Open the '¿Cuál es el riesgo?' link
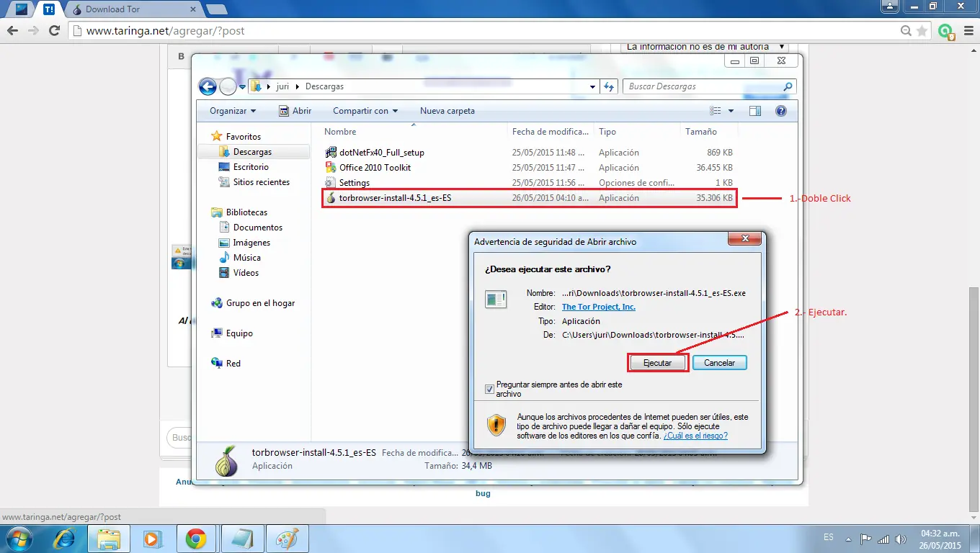The image size is (980, 553). click(x=695, y=436)
